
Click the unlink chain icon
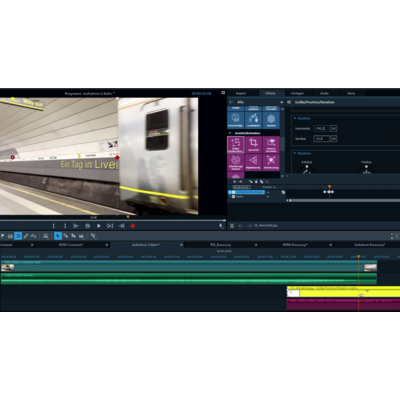(x=33, y=236)
